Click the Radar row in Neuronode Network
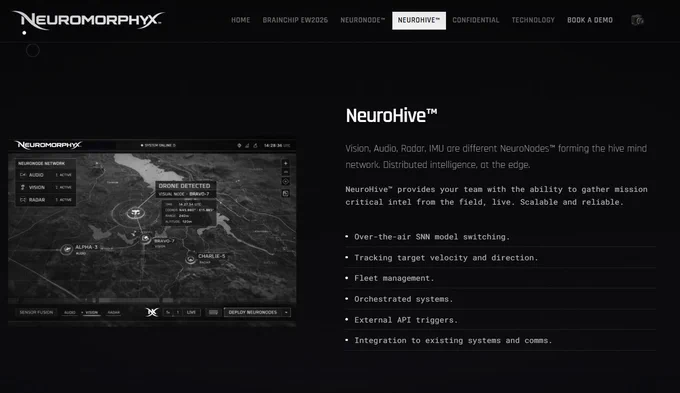 [x=46, y=200]
